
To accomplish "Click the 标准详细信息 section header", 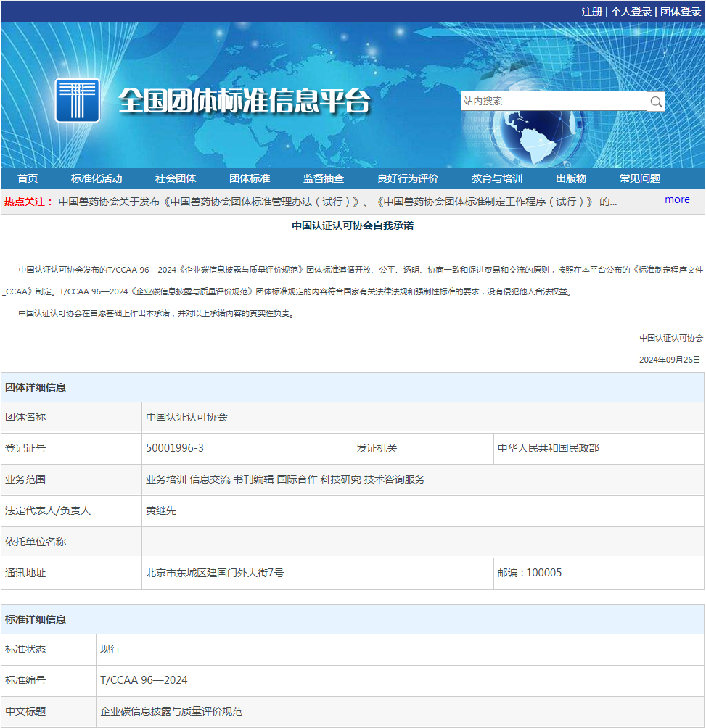I will pos(353,619).
